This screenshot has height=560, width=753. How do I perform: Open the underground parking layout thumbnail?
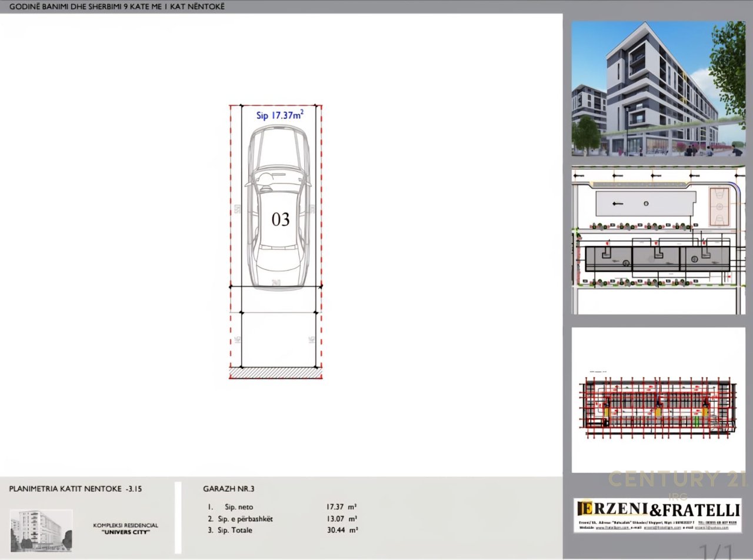point(658,400)
